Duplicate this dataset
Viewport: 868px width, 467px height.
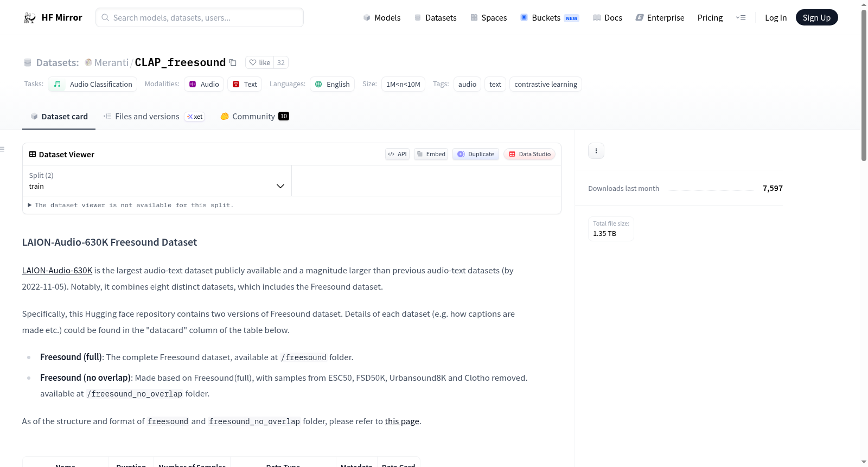[x=476, y=154]
